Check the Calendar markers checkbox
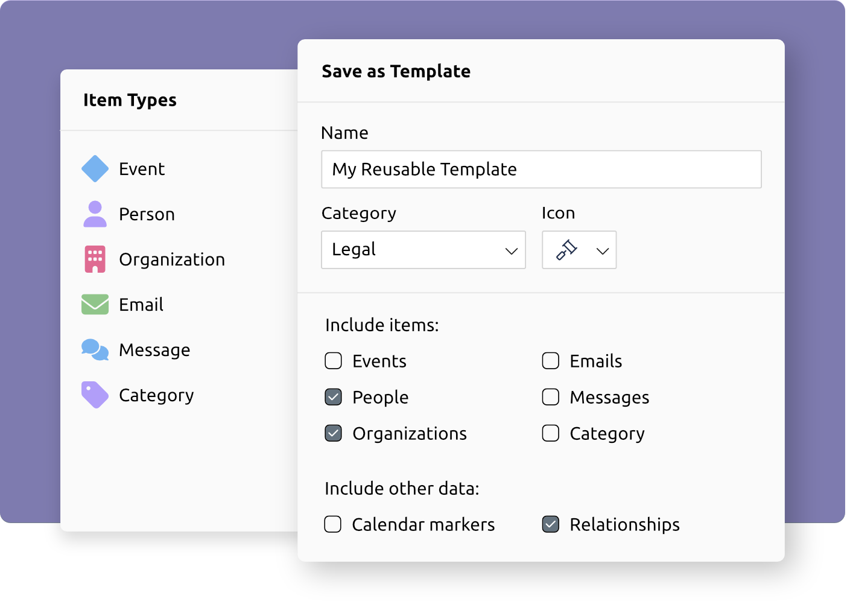This screenshot has height=616, width=850. (x=333, y=524)
